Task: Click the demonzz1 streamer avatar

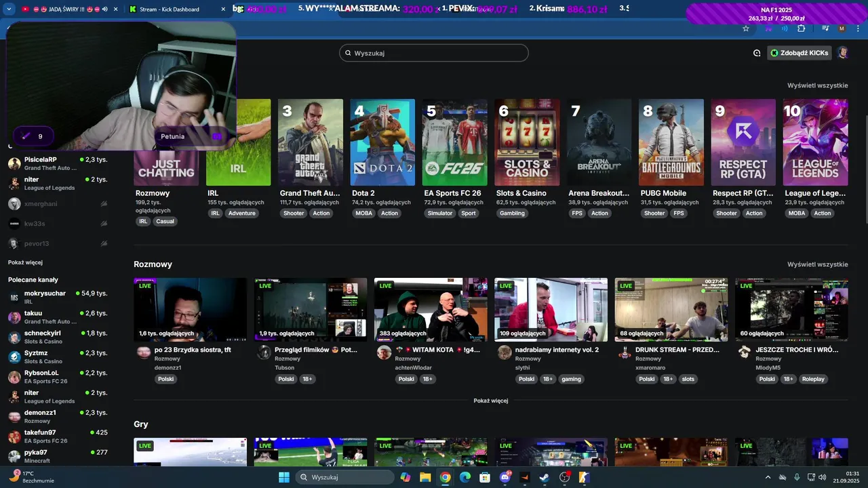Action: pyautogui.click(x=144, y=352)
